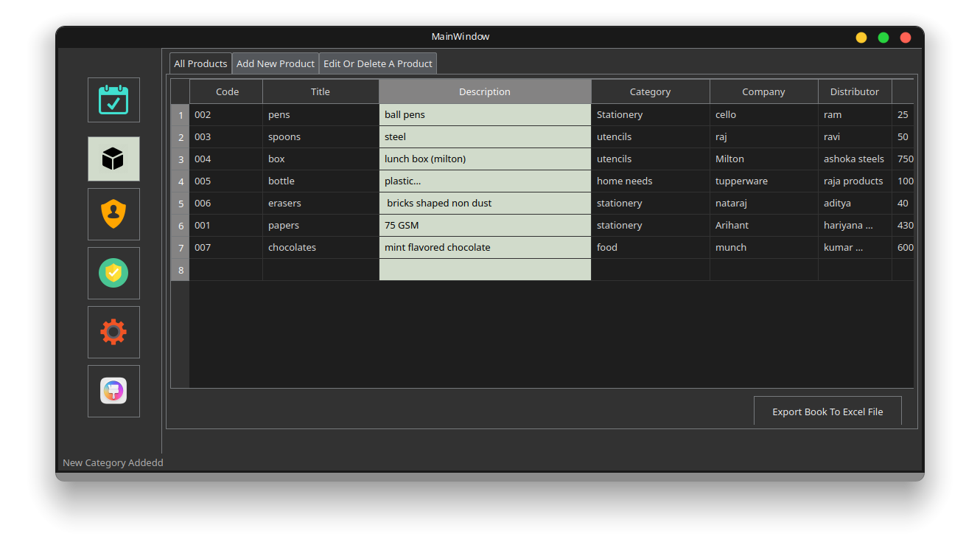Select row header number 3

[181, 159]
